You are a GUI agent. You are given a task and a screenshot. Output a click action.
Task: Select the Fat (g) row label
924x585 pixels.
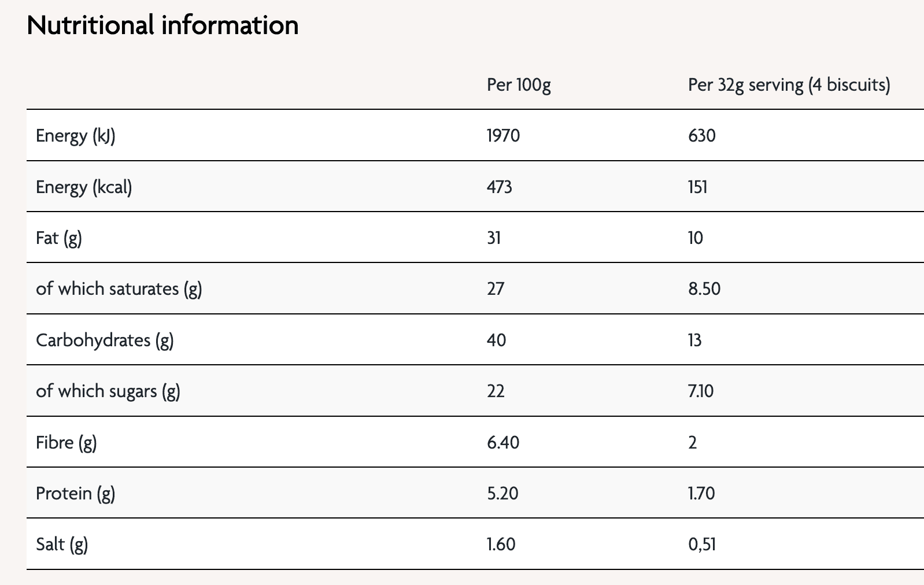click(59, 238)
